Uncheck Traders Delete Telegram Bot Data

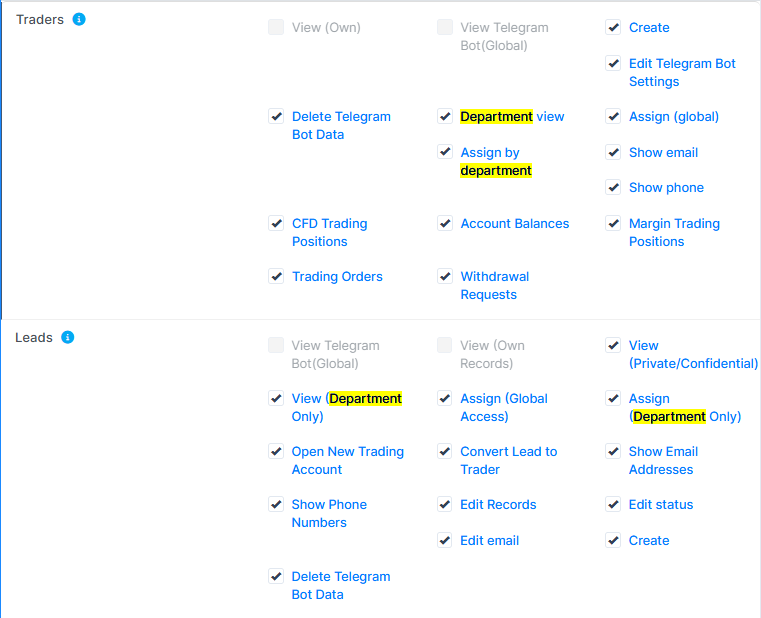pos(276,117)
